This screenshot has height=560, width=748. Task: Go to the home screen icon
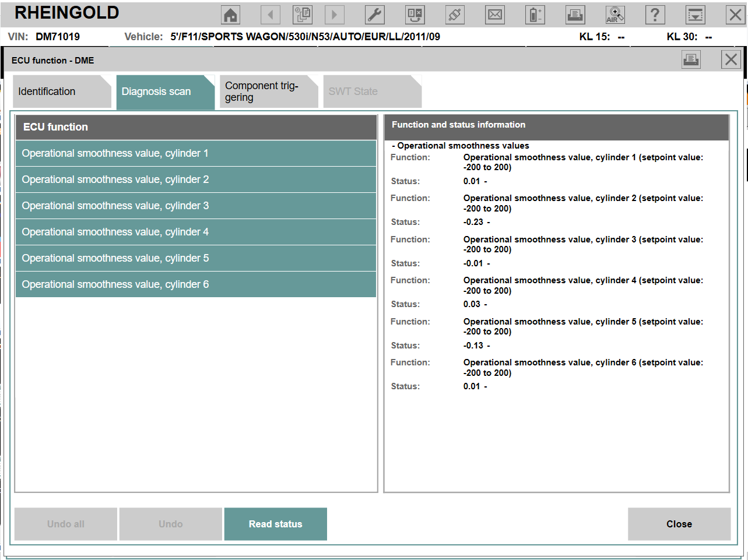231,15
